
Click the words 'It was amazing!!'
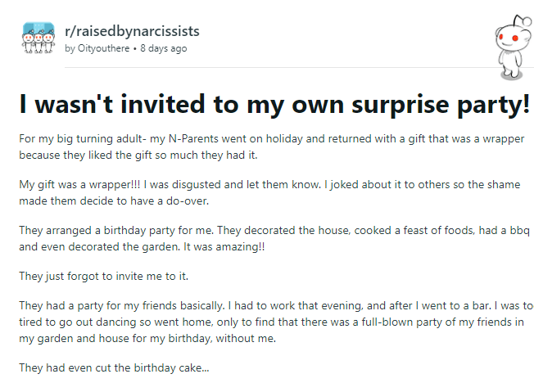[x=224, y=246]
